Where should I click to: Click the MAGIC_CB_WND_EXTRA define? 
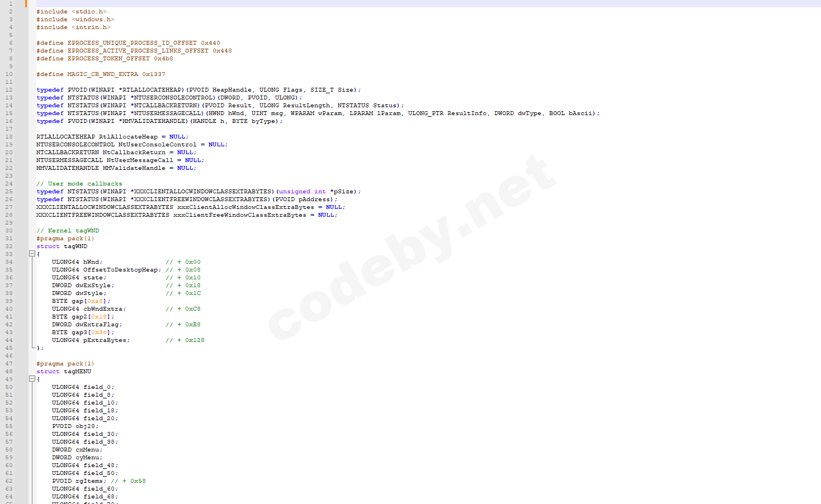coord(101,74)
